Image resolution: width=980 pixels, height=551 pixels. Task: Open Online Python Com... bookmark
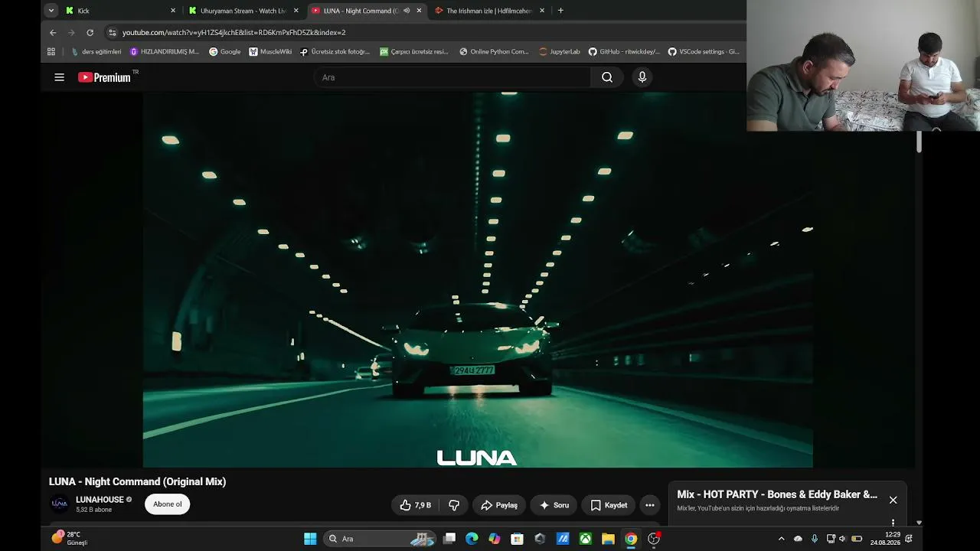coord(494,52)
